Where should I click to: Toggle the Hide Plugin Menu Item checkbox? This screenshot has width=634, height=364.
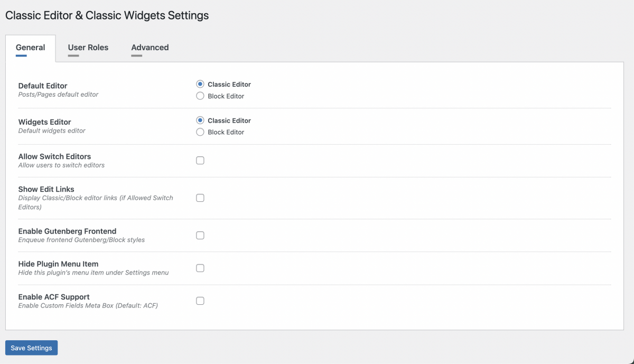pos(200,268)
